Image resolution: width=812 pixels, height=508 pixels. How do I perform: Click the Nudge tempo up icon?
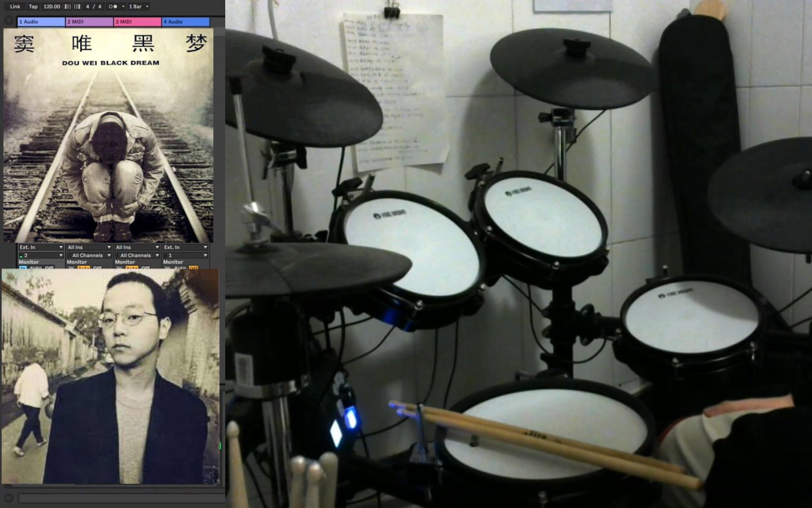pyautogui.click(x=77, y=6)
